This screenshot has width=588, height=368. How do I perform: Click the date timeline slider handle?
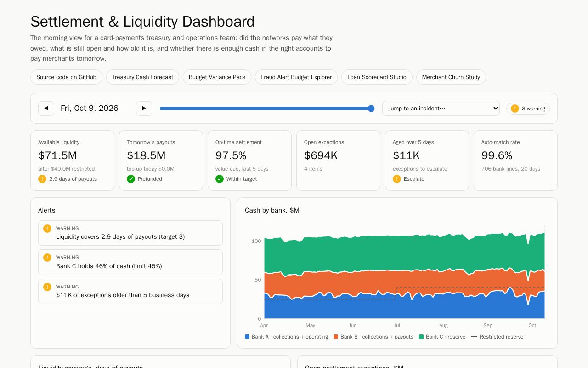pos(371,109)
